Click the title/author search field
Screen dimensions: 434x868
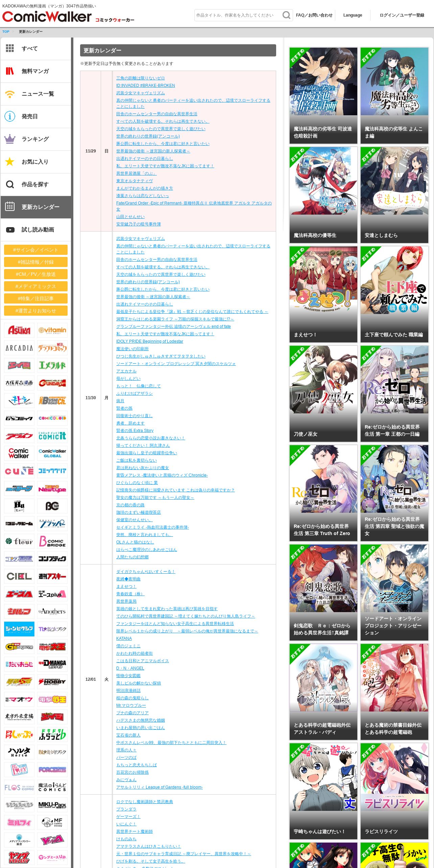pyautogui.click(x=238, y=15)
